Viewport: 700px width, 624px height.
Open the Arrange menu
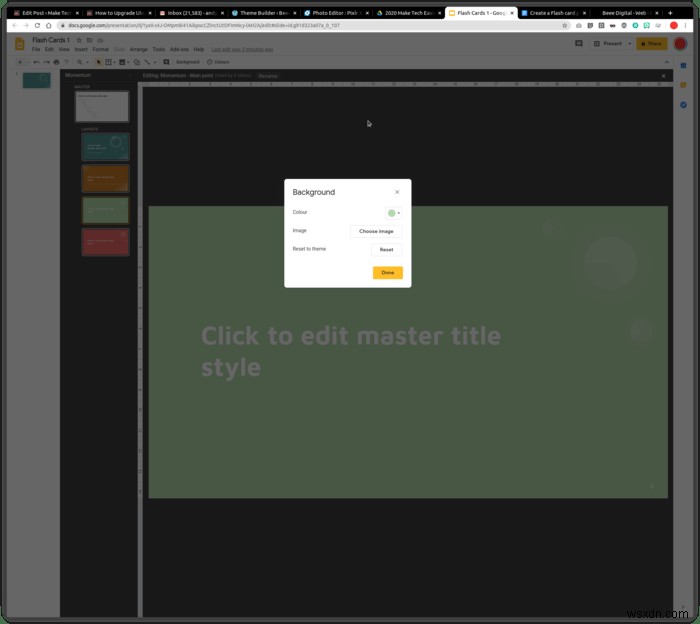tap(138, 50)
